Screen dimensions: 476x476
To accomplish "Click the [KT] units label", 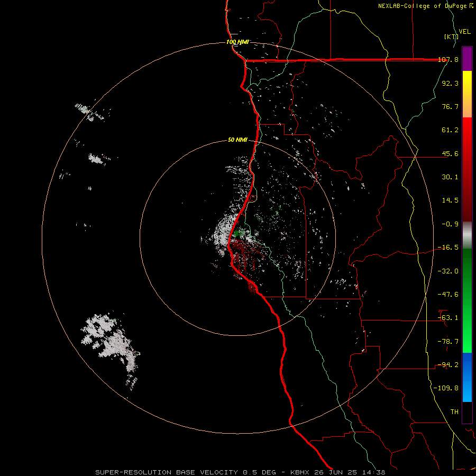I will (x=451, y=36).
